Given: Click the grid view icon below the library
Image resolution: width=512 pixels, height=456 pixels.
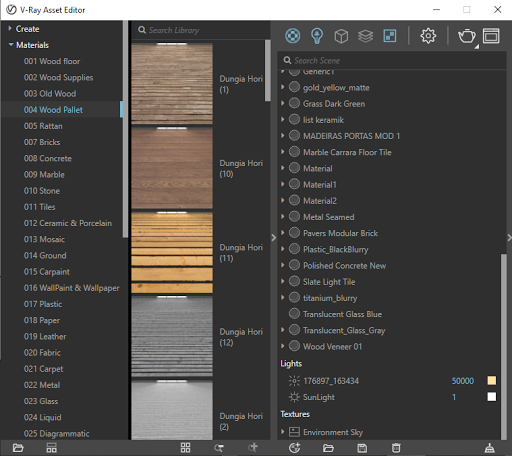Looking at the screenshot, I should coord(185,448).
